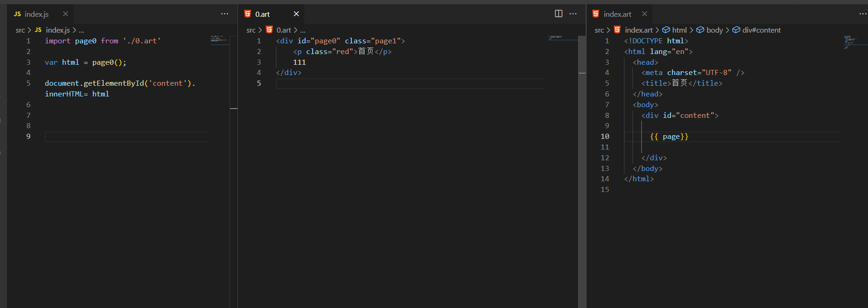Open more actions menu for index.js group

tap(224, 14)
